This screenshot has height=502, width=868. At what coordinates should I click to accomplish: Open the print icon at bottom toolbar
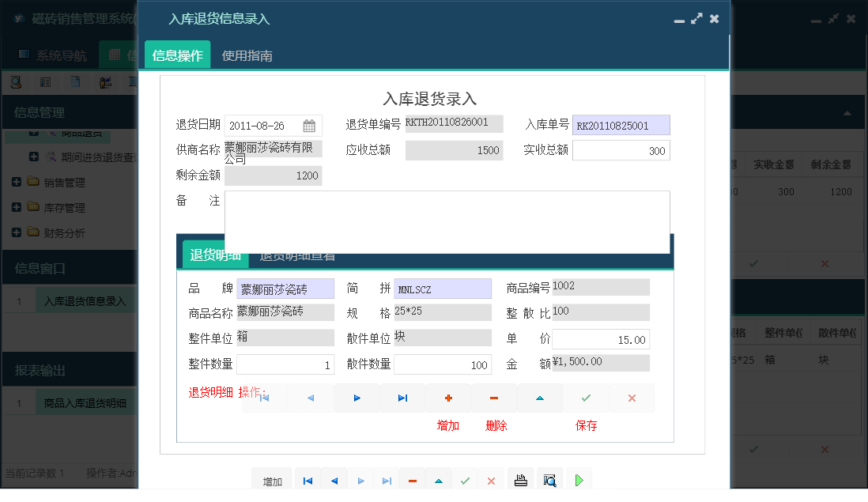(x=520, y=479)
